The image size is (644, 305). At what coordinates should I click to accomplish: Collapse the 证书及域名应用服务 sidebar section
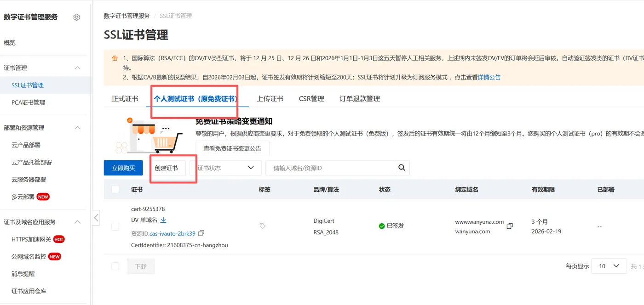click(x=77, y=222)
